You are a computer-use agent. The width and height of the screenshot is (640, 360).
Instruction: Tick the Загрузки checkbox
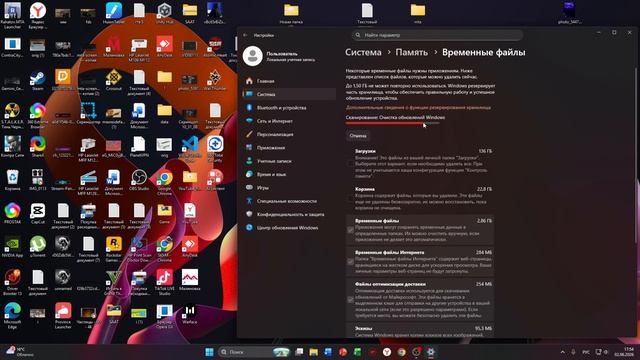coord(350,163)
